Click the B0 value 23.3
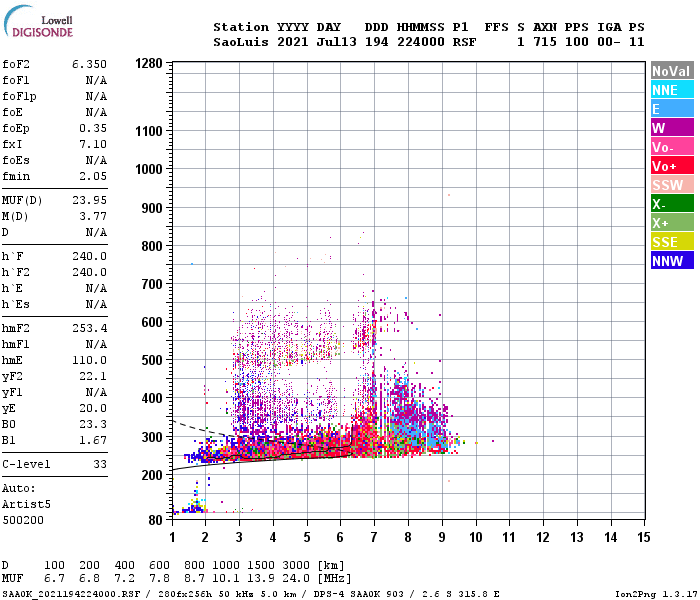Image resolution: width=700 pixels, height=600 pixels. [x=93, y=424]
